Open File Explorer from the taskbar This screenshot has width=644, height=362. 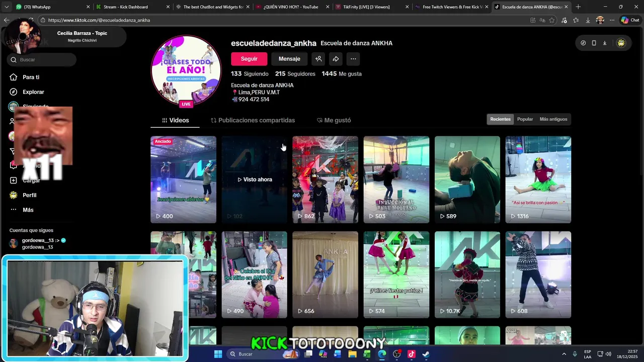point(352,354)
